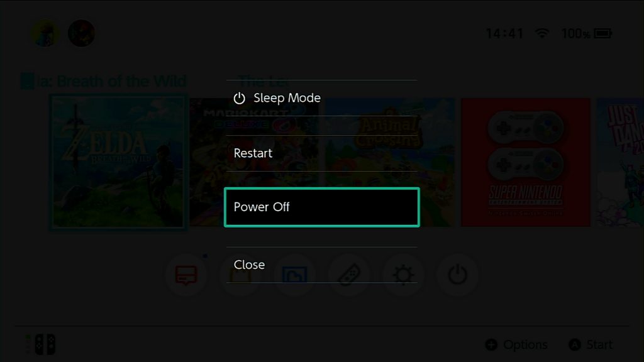Select the Super Nintendo Online tile
644x362 pixels.
click(x=525, y=162)
